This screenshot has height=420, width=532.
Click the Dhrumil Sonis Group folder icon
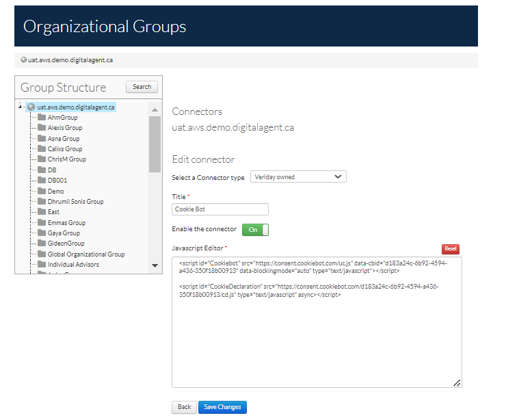click(42, 201)
